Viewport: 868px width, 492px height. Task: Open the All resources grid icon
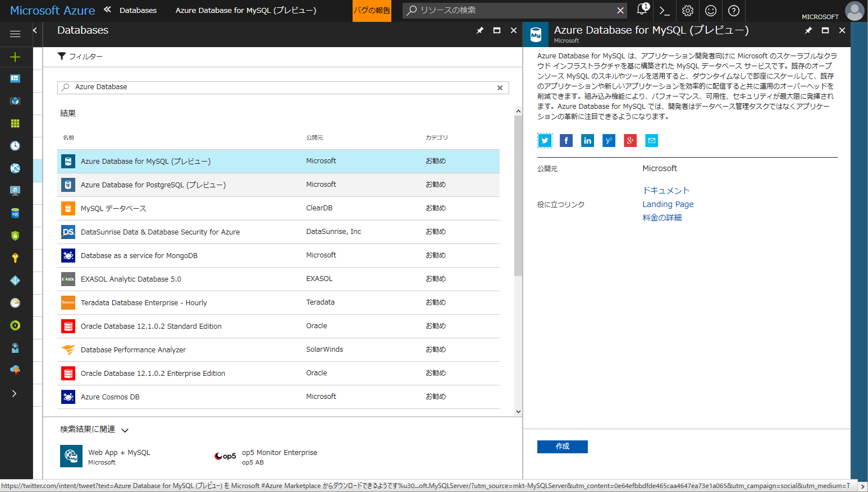click(x=15, y=123)
